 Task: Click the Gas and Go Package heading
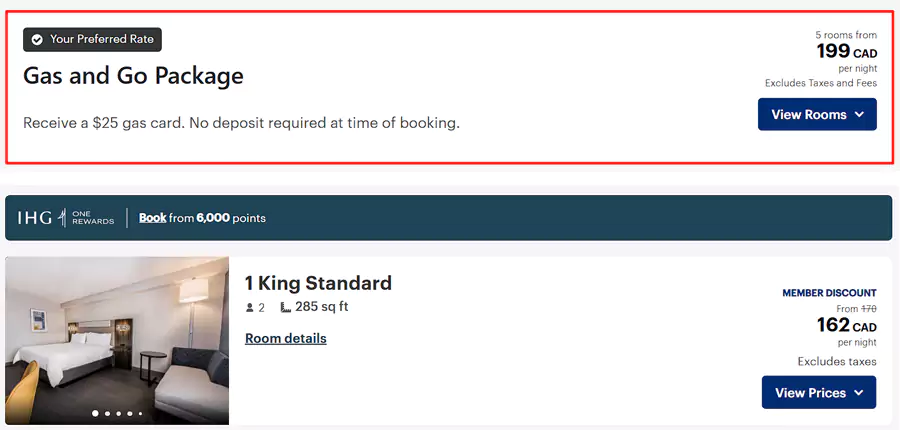(133, 76)
